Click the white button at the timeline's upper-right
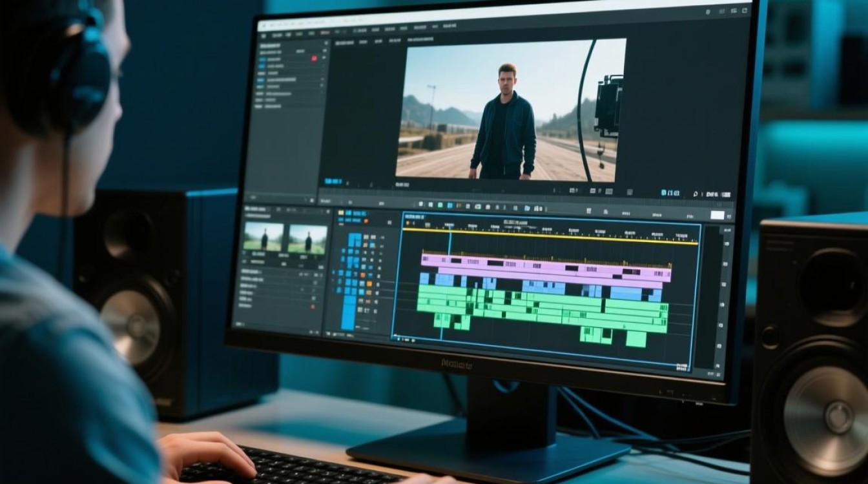 click(x=718, y=215)
